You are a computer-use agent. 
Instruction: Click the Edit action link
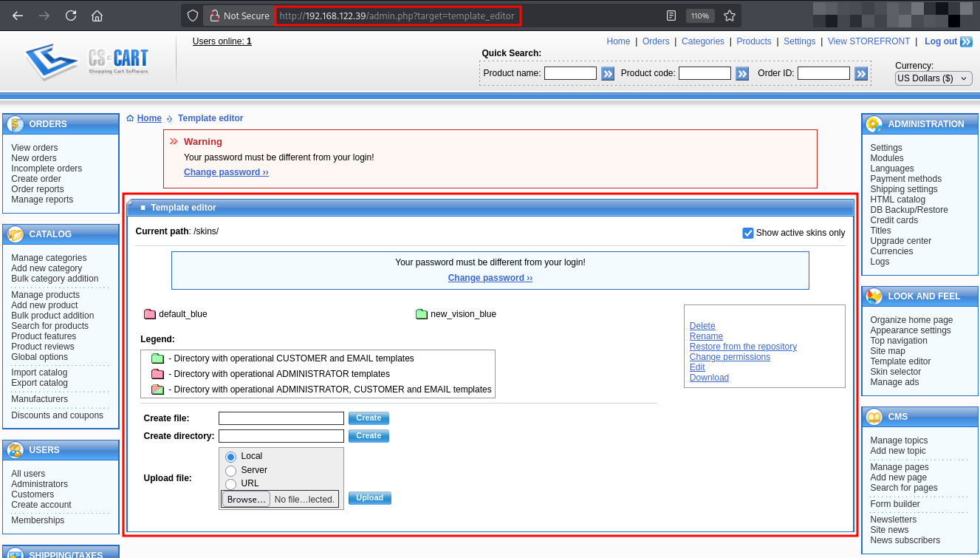click(697, 367)
